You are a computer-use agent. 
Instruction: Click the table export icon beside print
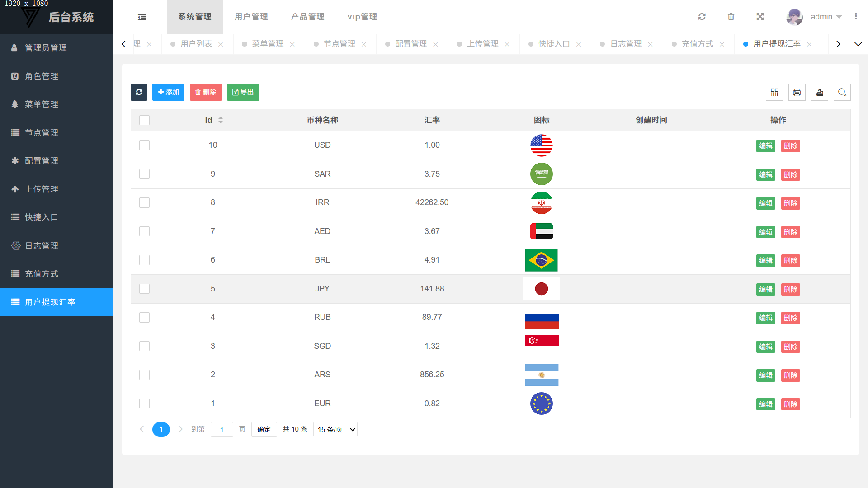[x=820, y=92]
